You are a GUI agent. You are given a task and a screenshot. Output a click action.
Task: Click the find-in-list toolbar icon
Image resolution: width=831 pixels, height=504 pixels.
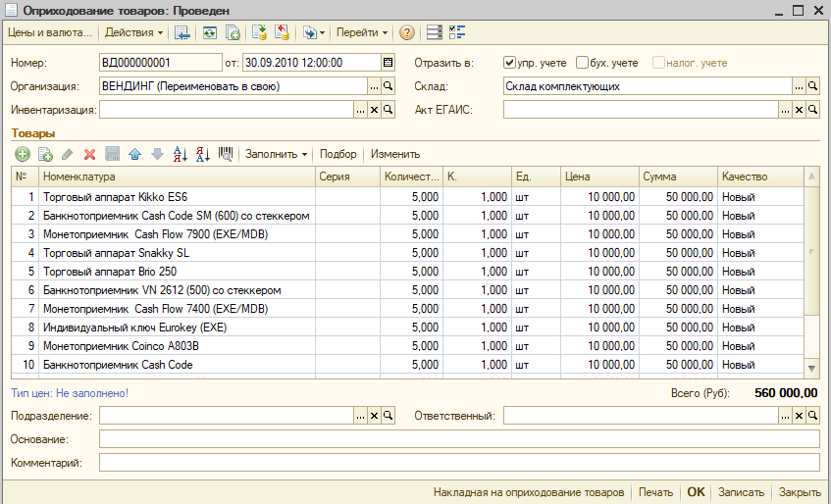coord(182,32)
